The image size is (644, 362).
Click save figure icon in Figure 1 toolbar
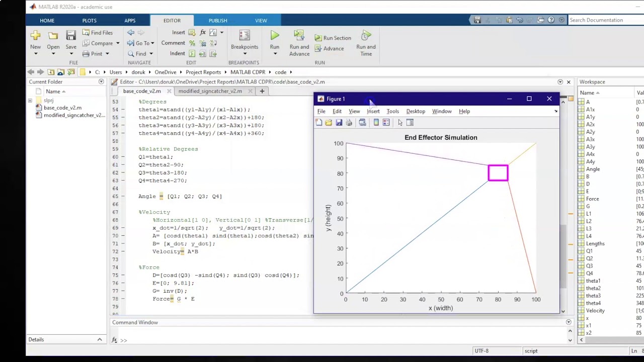[x=339, y=122]
